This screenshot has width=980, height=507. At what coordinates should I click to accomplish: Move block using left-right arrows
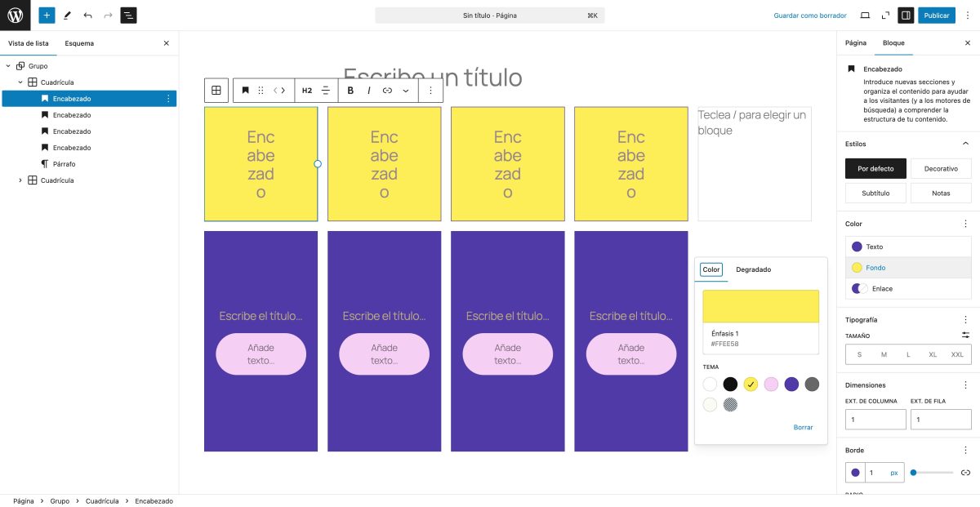coord(279,91)
